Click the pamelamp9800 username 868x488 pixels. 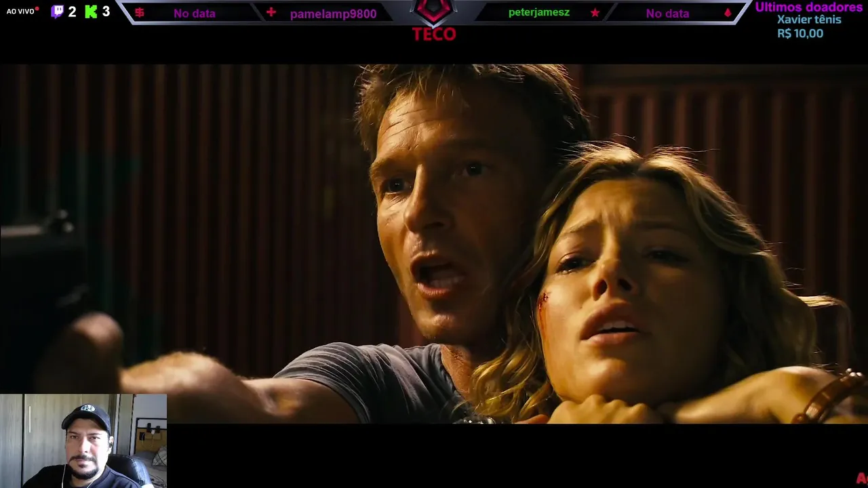[333, 14]
